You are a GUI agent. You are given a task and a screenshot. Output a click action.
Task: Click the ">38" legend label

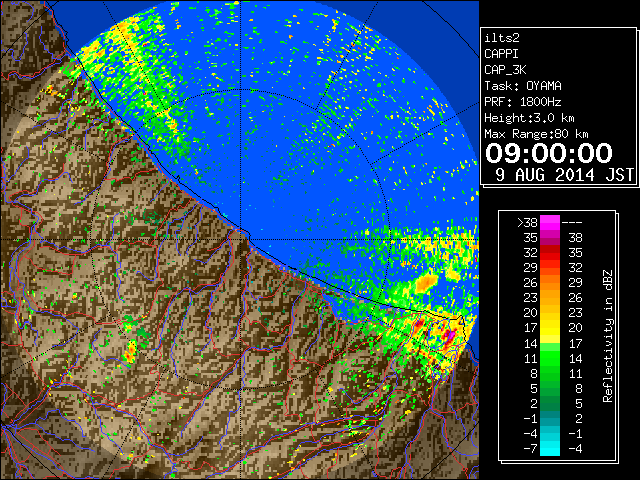click(527, 222)
